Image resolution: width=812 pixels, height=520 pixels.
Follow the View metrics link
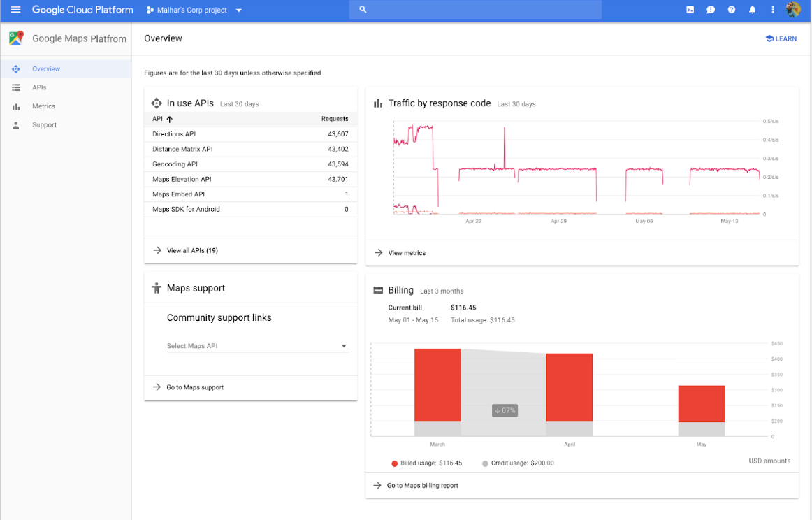coord(407,253)
